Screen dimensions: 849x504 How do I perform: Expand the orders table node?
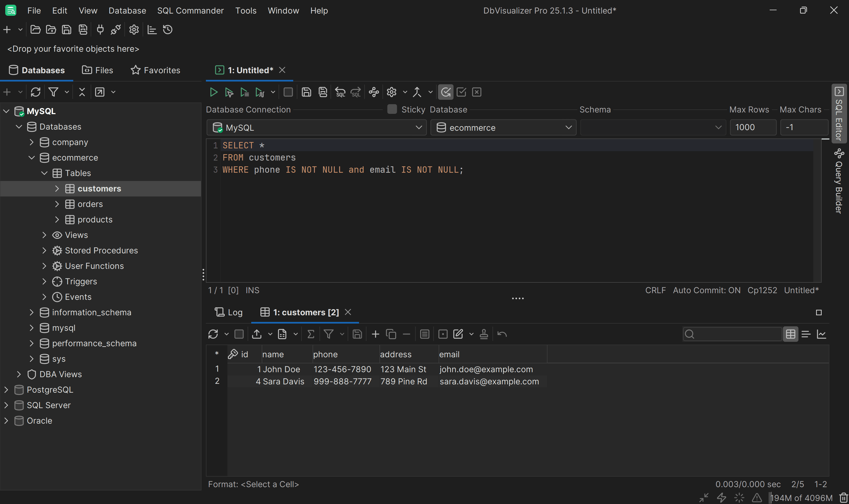tap(57, 204)
